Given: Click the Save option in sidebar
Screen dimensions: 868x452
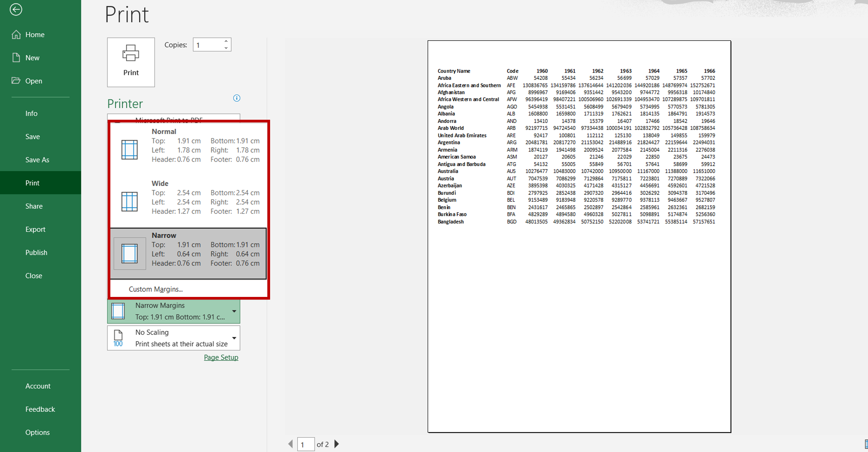Looking at the screenshot, I should (32, 136).
